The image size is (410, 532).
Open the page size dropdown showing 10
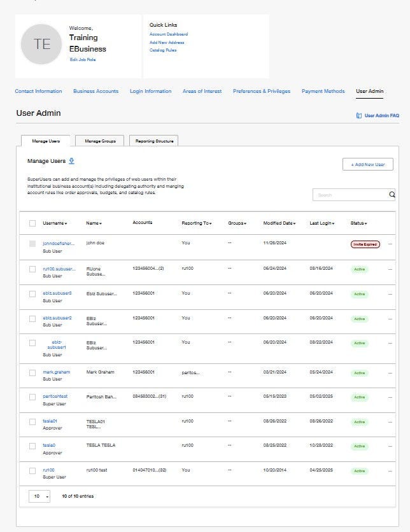coord(39,496)
